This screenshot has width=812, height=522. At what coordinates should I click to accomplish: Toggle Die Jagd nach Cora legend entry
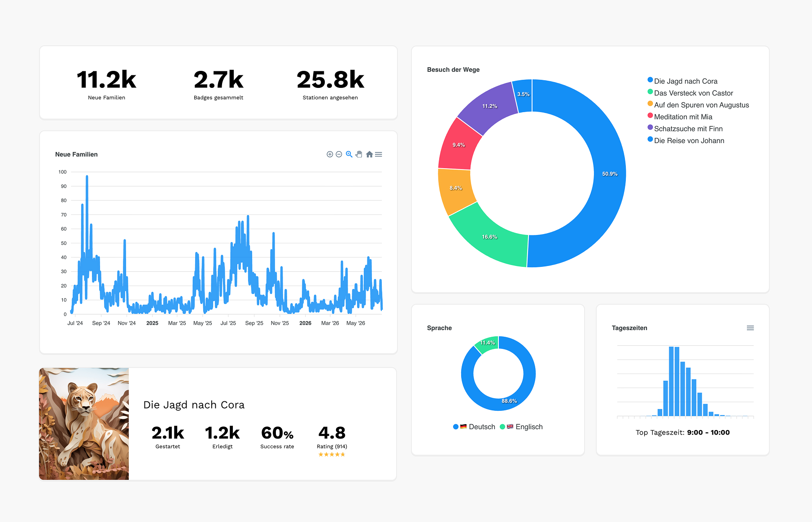[682, 81]
